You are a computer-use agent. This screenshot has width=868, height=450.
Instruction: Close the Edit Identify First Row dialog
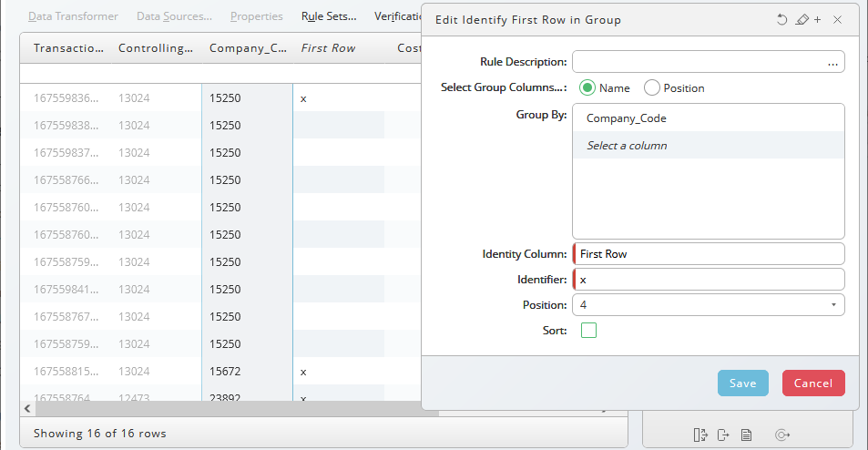[838, 20]
